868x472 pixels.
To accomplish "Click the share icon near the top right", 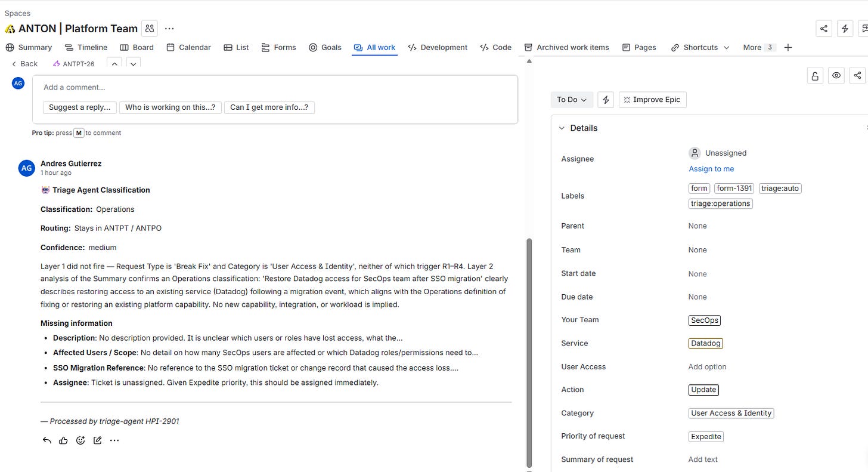I will (x=823, y=27).
